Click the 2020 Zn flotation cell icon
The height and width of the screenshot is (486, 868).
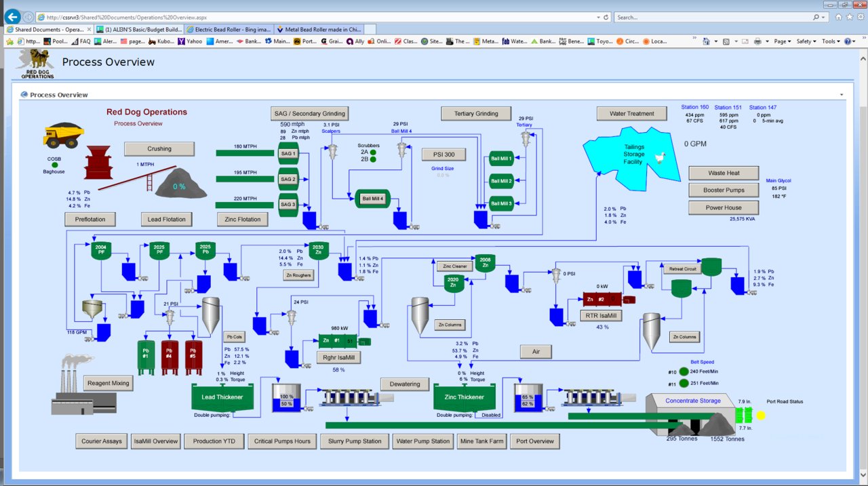454,283
